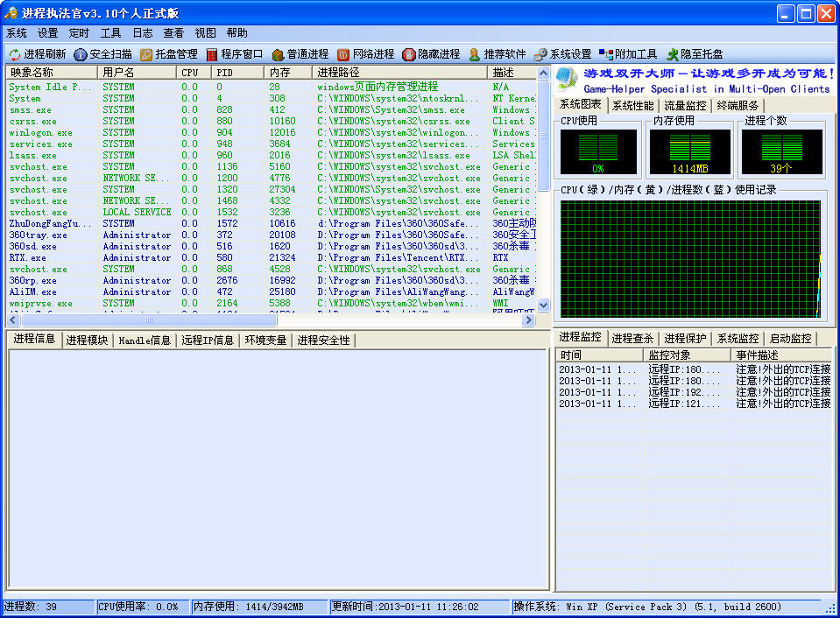Show 隐藏进程 hidden processes
This screenshot has width=840, height=618.
(432, 54)
